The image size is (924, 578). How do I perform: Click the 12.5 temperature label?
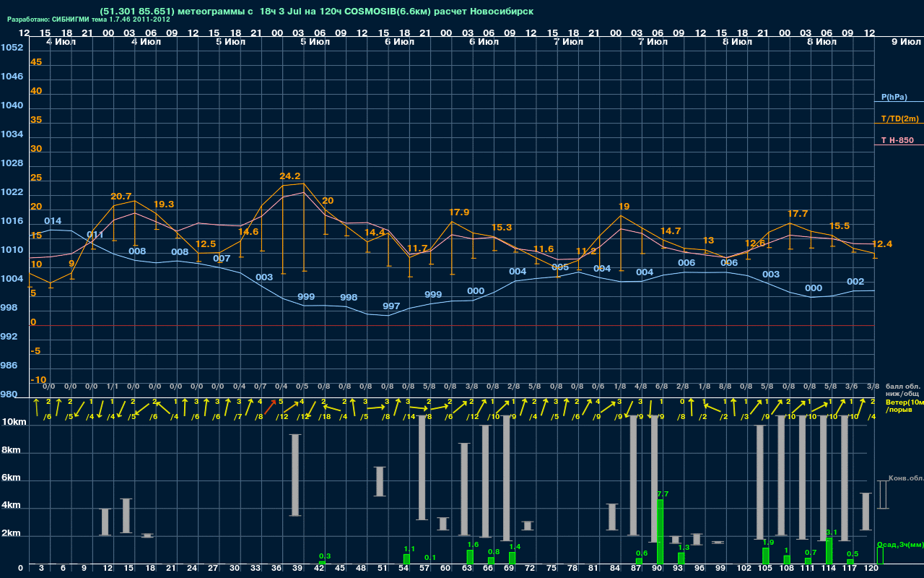tap(206, 243)
